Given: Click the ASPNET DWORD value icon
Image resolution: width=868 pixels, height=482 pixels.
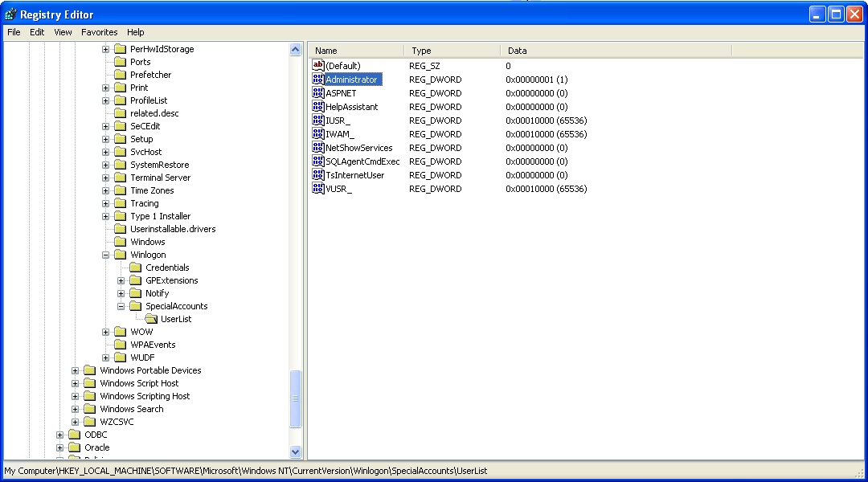Looking at the screenshot, I should click(x=317, y=93).
